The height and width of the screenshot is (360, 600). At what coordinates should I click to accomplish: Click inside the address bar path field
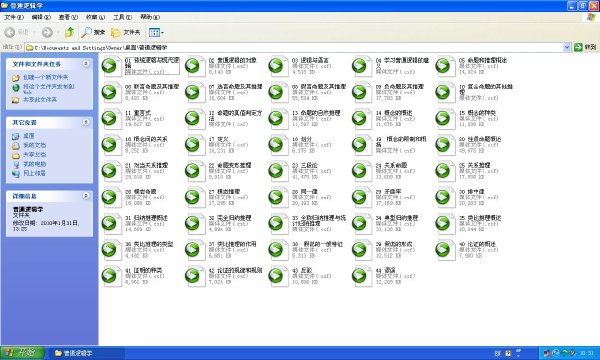[x=294, y=47]
